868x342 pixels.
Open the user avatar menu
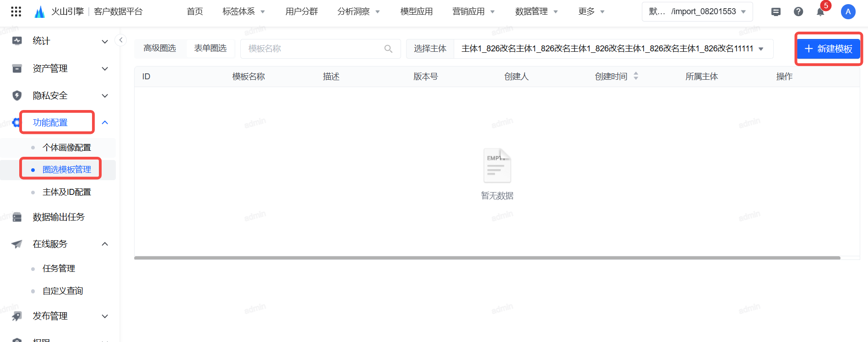(x=848, y=12)
